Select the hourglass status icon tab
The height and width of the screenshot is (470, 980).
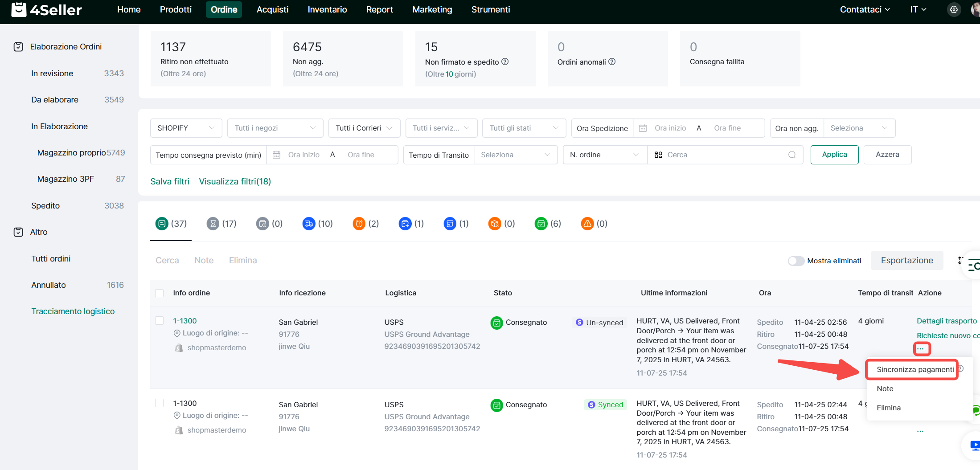(x=213, y=224)
